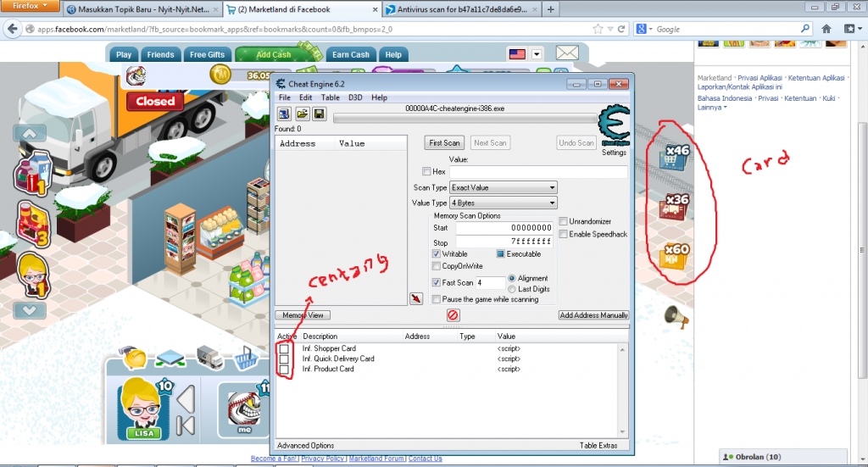This screenshot has height=467, width=868.
Task: Open Cheat Engine File menu
Action: (x=285, y=97)
